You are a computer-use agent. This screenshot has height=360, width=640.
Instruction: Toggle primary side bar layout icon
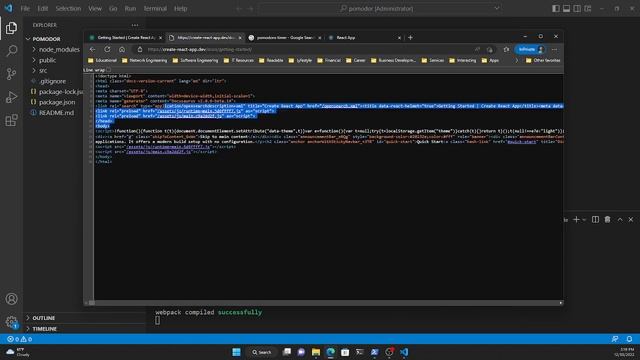pyautogui.click(x=556, y=8)
